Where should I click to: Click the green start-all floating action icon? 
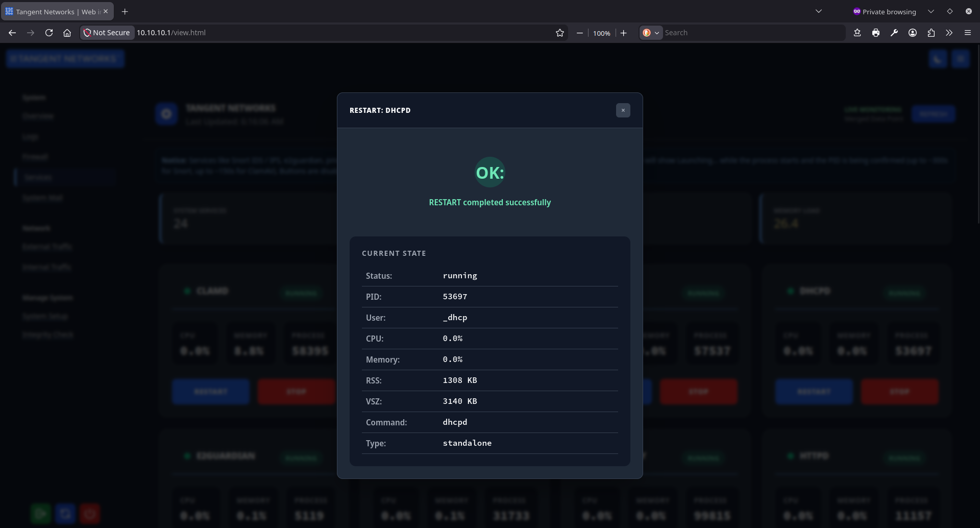tap(41, 513)
